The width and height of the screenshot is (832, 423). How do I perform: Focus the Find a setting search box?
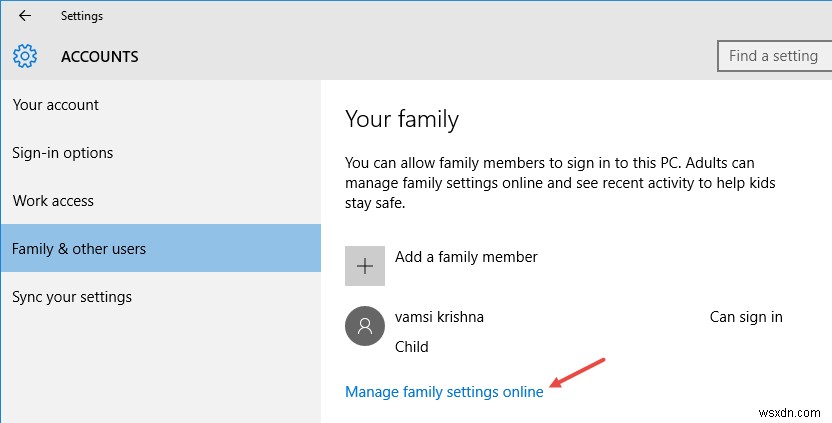[774, 56]
